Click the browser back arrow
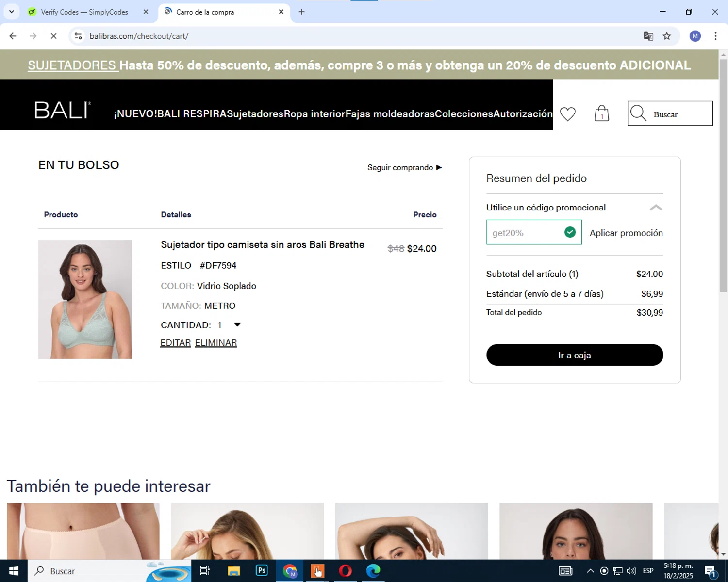The width and height of the screenshot is (728, 582). coord(13,36)
